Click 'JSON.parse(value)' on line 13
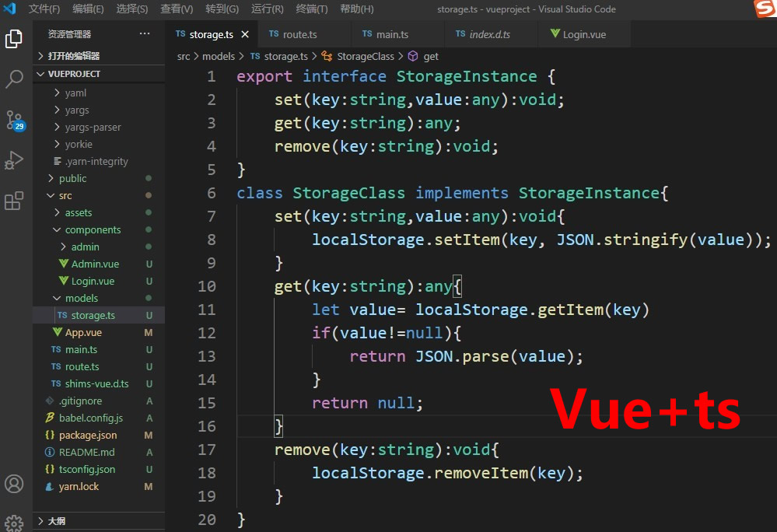Viewport: 777px width, 532px height. pos(495,356)
